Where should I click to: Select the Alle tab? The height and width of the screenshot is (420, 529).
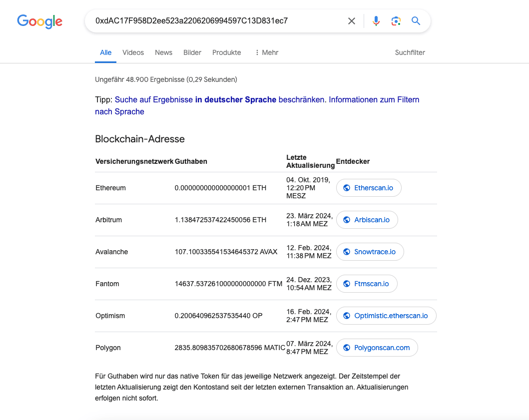[105, 52]
